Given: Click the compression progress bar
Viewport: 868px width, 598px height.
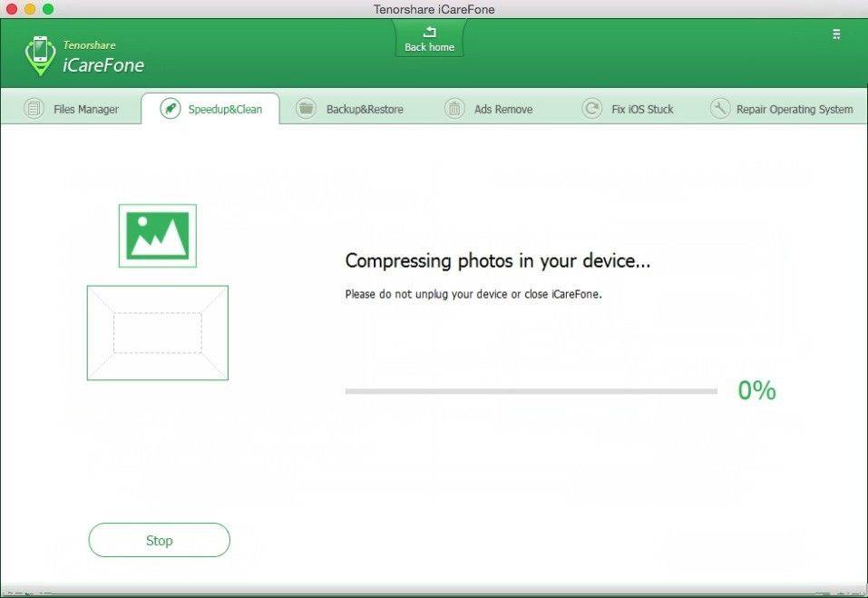Looking at the screenshot, I should 532,391.
